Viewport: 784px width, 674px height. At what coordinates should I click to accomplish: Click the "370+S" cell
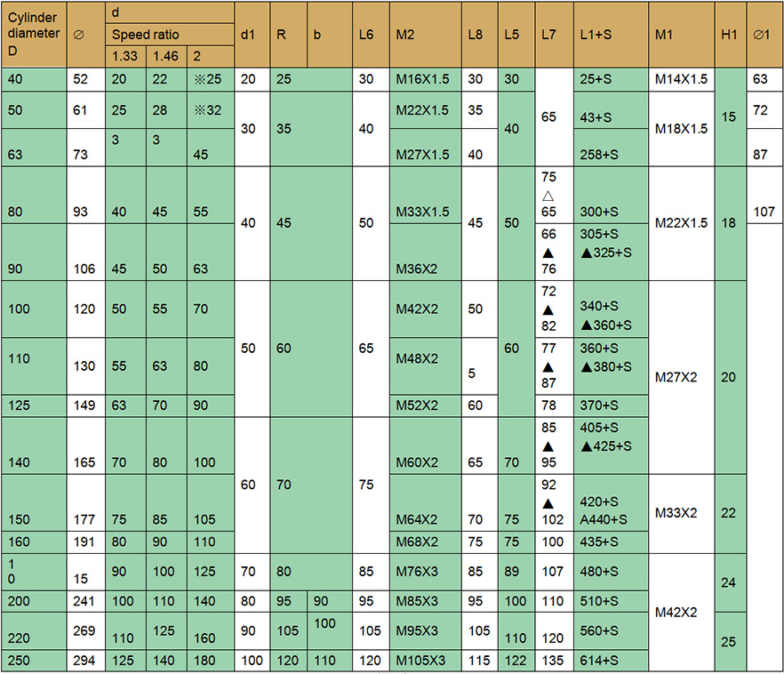tap(611, 405)
